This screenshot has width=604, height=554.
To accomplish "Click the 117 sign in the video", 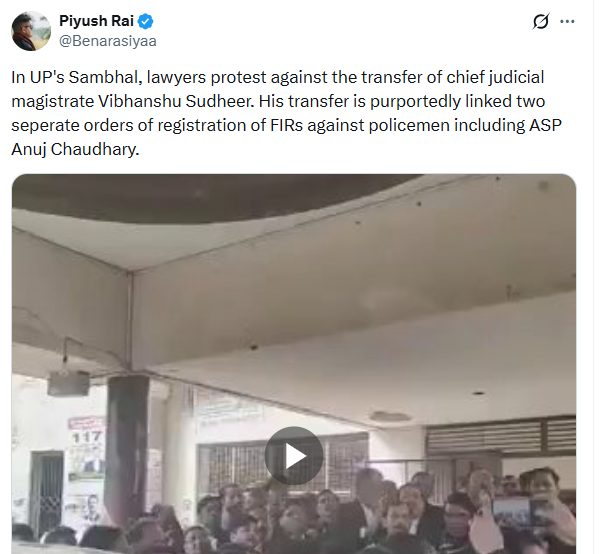I will point(87,437).
